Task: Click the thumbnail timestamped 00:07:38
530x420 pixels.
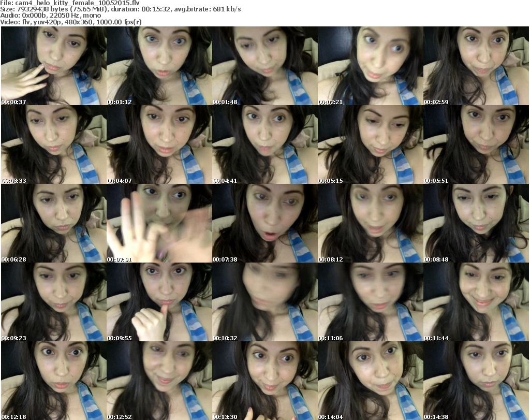Action: tap(264, 223)
